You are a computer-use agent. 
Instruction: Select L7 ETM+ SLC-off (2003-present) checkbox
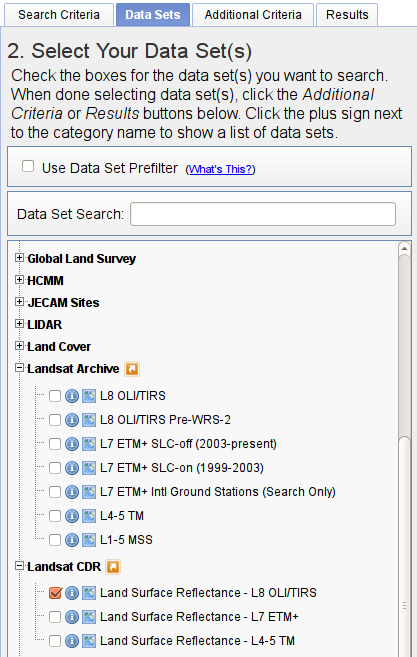click(x=55, y=444)
